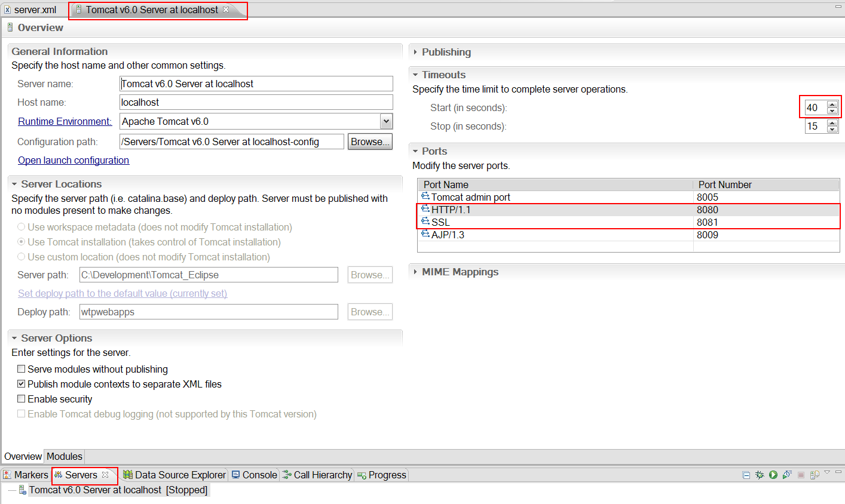This screenshot has height=504, width=845.
Task: Switch to the Markers view
Action: coord(25,475)
